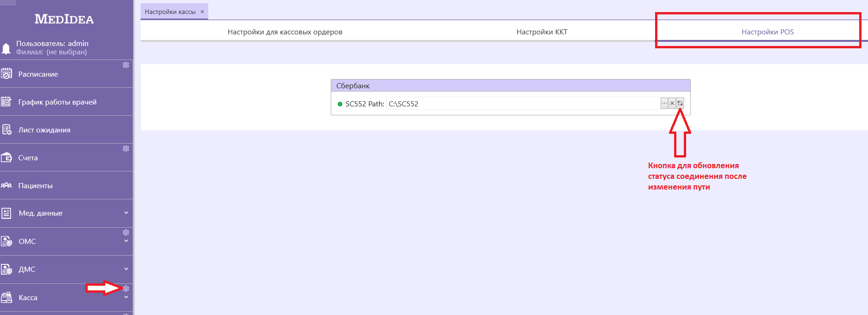Click the Мед. данные document icon
The image size is (868, 315).
click(x=6, y=213)
